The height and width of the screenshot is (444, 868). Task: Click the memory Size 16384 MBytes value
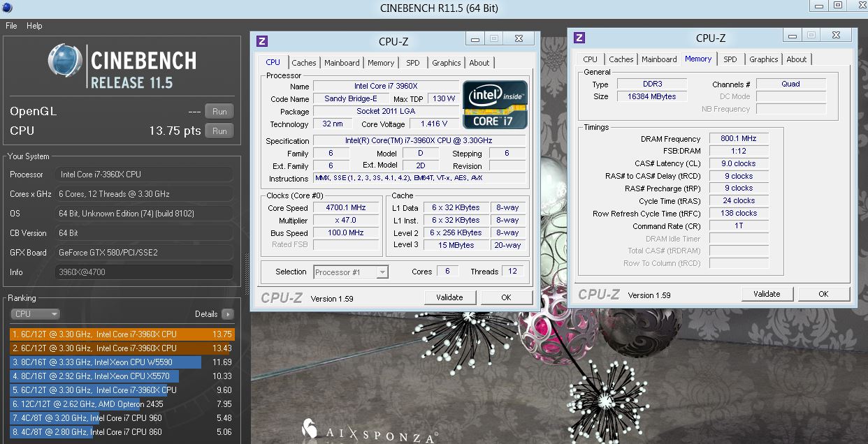tap(651, 96)
